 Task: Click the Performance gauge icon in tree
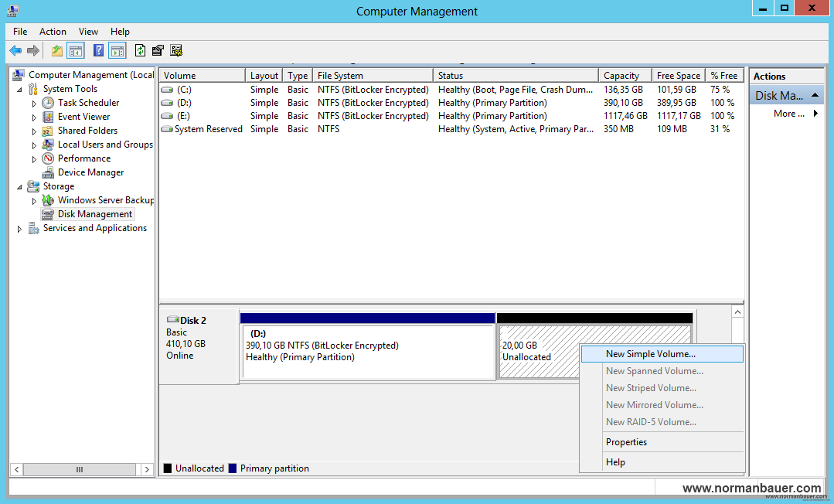click(48, 158)
